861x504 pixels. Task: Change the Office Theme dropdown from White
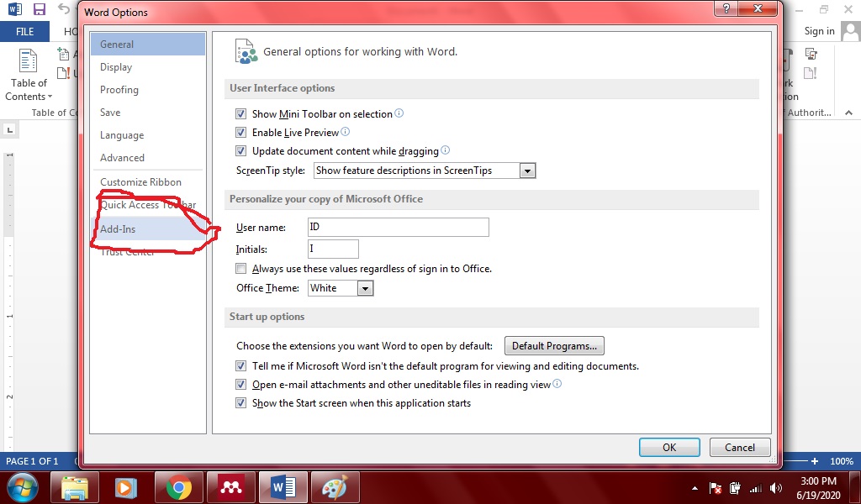(366, 288)
